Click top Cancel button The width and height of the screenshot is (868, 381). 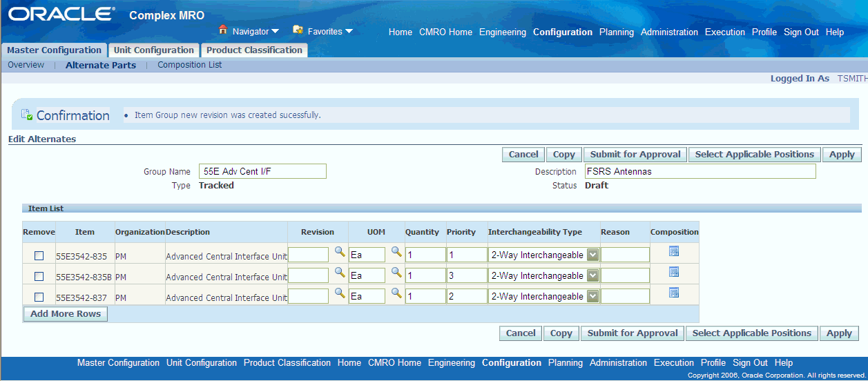pos(523,155)
